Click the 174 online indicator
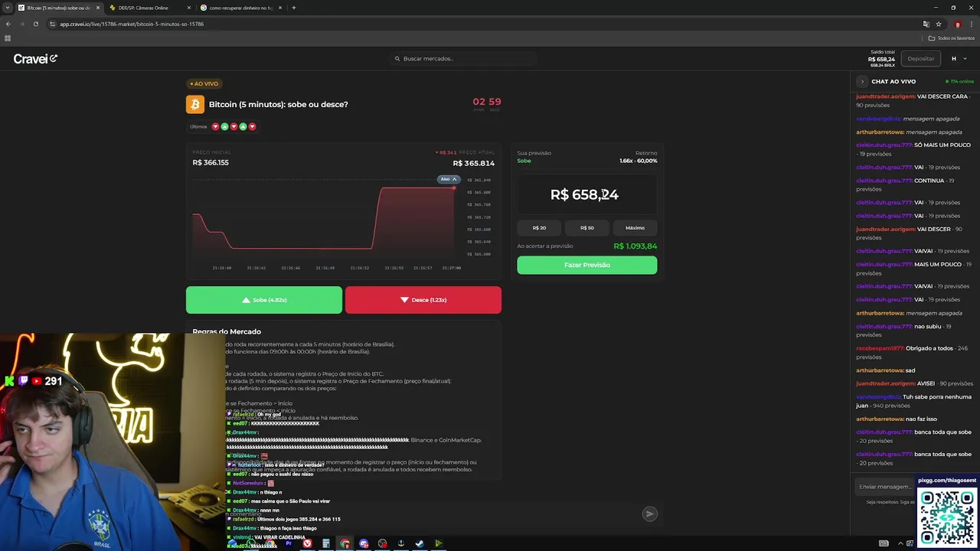This screenshot has height=551, width=980. click(960, 81)
